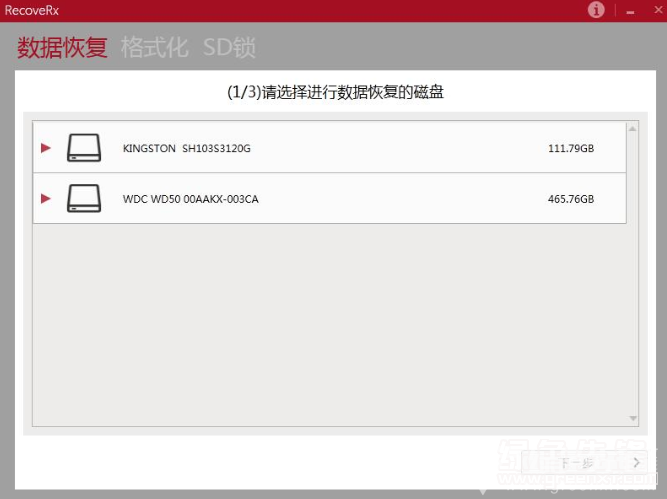667x499 pixels.
Task: Click scrollbar down arrow in disk list
Action: pos(633,419)
